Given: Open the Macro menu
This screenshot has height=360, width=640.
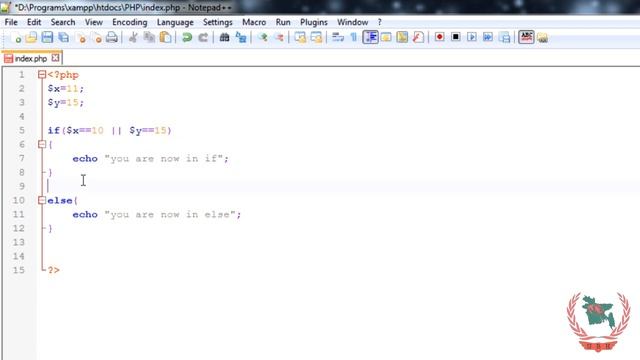Looking at the screenshot, I should (254, 22).
